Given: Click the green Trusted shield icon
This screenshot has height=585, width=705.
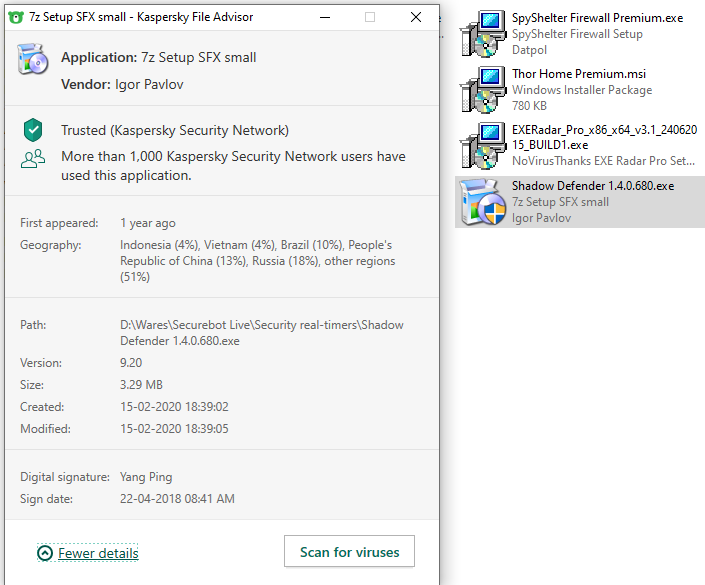Looking at the screenshot, I should pos(34,130).
